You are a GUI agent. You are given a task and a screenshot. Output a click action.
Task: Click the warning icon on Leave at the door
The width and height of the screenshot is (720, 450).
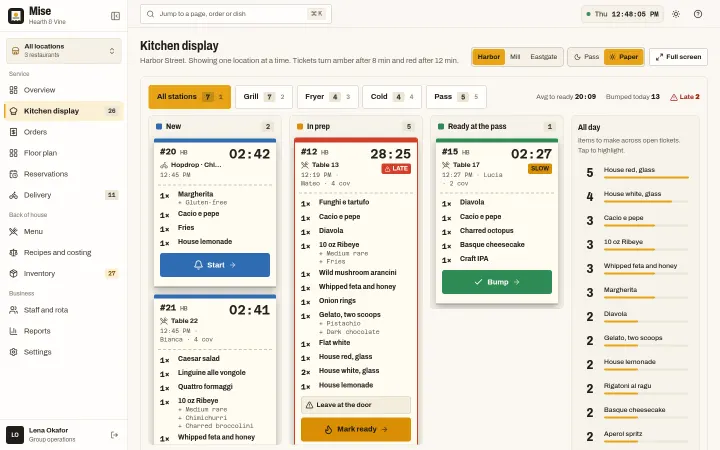[309, 405]
